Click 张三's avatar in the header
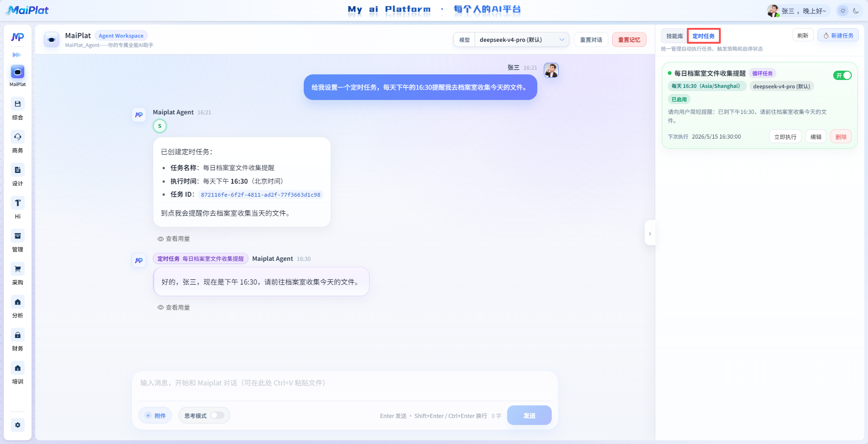Viewport: 868px width, 444px height. pos(773,11)
